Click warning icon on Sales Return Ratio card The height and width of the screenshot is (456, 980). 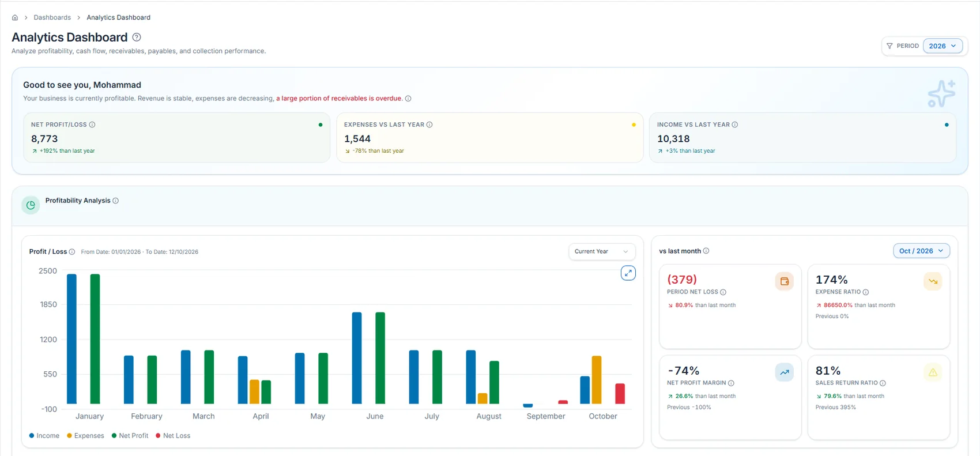(933, 372)
